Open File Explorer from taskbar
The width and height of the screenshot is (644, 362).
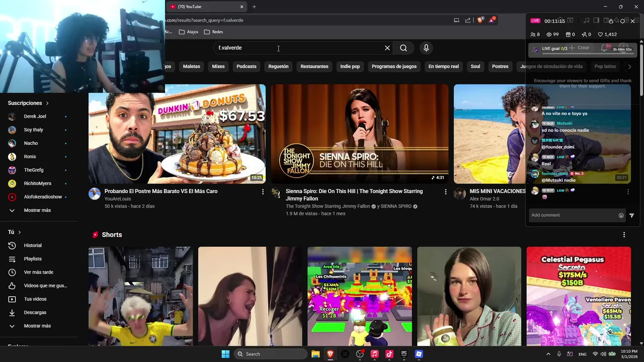(315, 354)
